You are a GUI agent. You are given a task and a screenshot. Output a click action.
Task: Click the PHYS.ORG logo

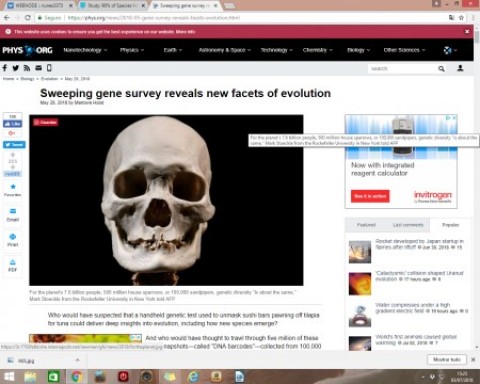pos(27,50)
